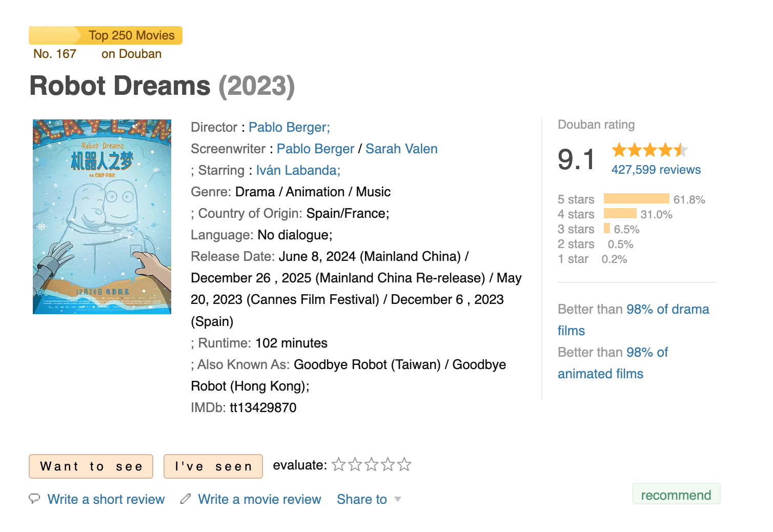Click Write a short review link
Image resolution: width=773 pixels, height=532 pixels.
(106, 499)
